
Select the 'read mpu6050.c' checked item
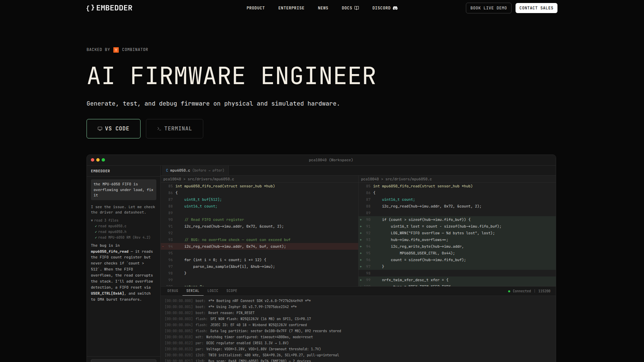point(112,226)
